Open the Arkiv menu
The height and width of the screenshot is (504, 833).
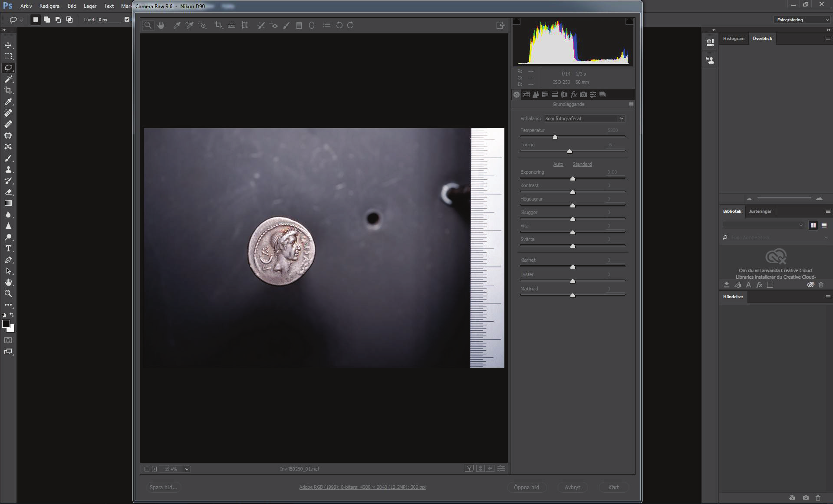(26, 6)
